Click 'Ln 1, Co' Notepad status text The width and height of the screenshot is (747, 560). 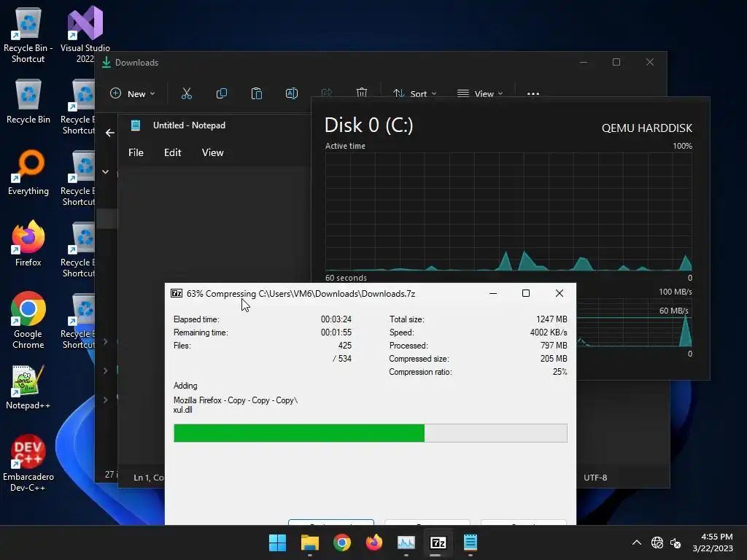click(149, 477)
